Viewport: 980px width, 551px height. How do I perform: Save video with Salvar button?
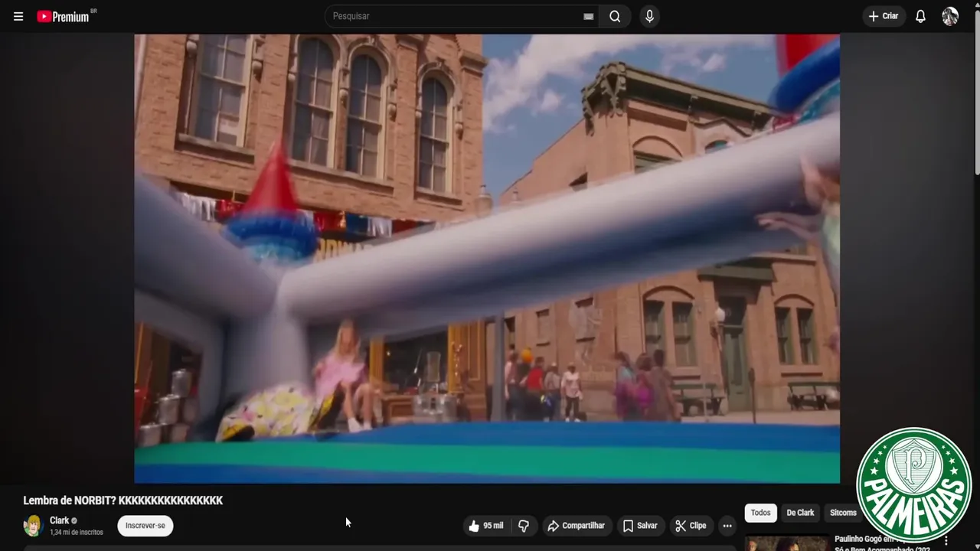(640, 526)
